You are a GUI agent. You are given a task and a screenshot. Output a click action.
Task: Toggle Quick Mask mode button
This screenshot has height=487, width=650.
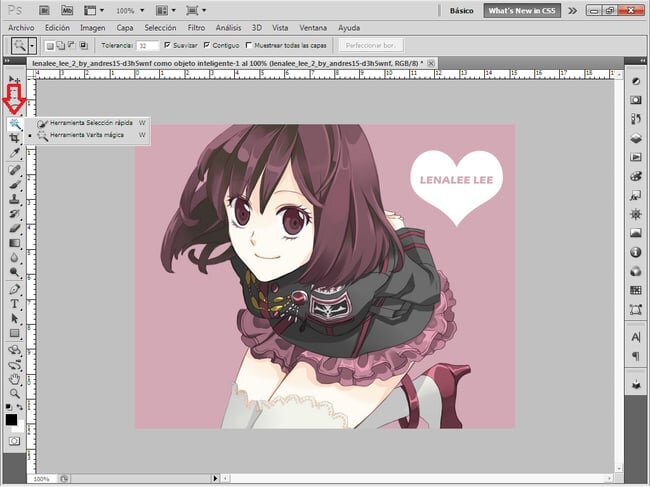click(x=15, y=441)
